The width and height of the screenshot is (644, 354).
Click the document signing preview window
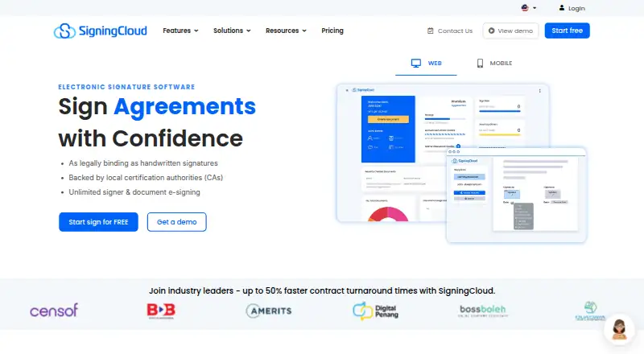click(516, 195)
